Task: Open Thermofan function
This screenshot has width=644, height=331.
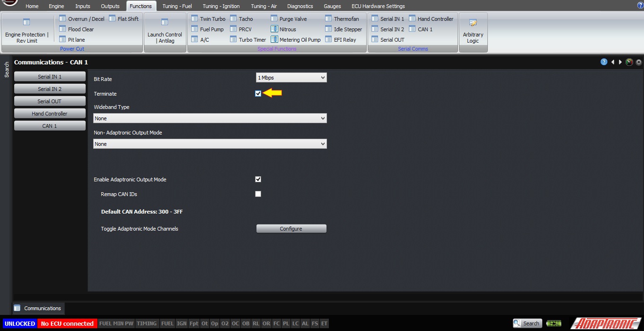Action: pyautogui.click(x=342, y=19)
